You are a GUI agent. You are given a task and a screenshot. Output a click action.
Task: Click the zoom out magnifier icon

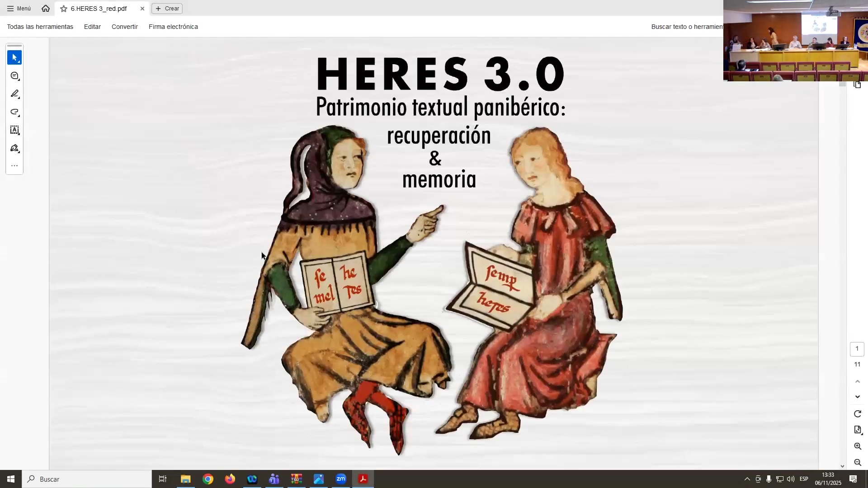tap(857, 463)
